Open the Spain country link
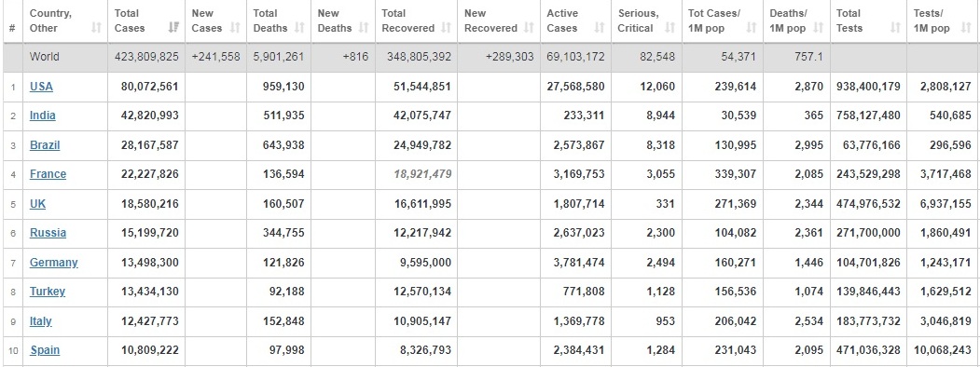 click(x=45, y=350)
